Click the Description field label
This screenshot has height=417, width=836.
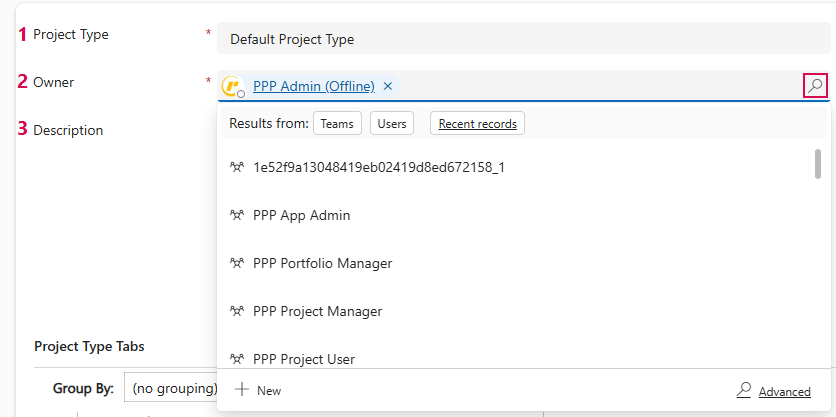(x=68, y=130)
